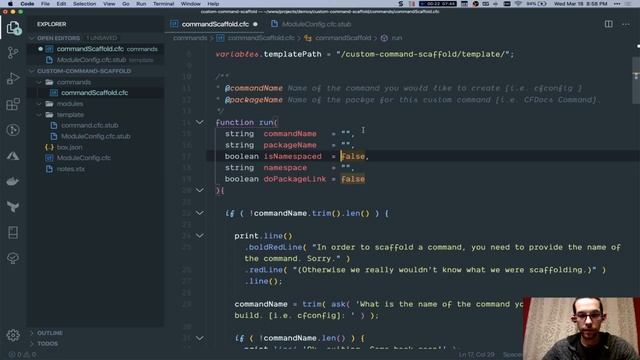
Task: Open the Run and Debug view
Action: click(x=13, y=78)
